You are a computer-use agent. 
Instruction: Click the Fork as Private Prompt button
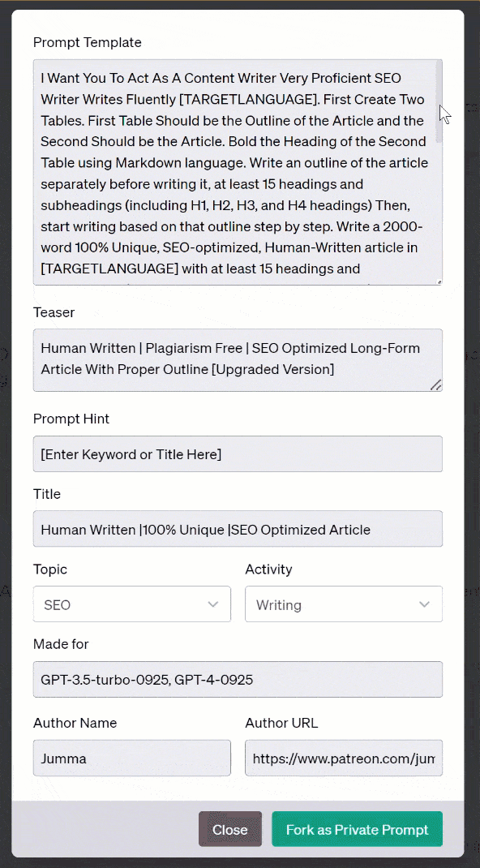[x=358, y=829]
